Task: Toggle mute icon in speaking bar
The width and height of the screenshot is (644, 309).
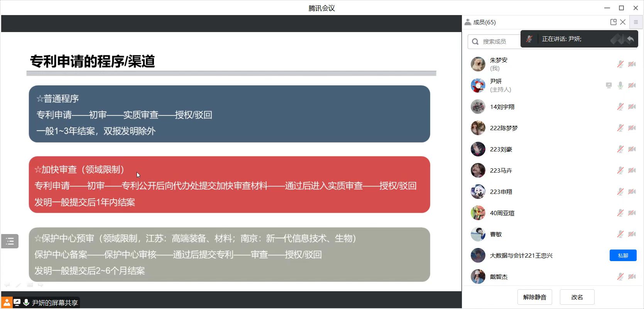Action: [529, 39]
